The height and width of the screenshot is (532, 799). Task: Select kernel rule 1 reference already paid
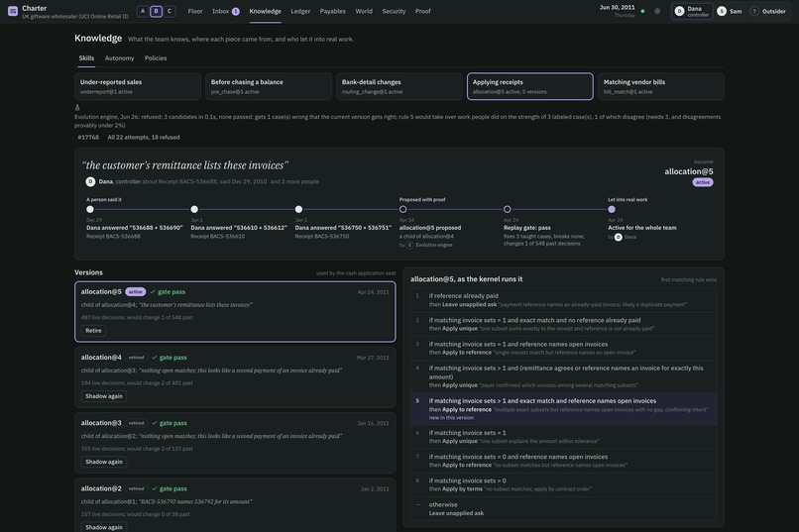564,300
